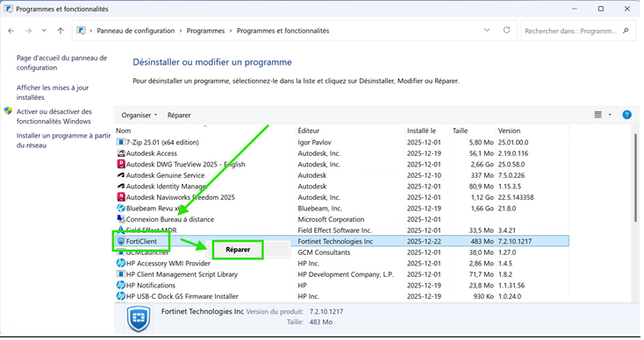Screen dimensions: 644x340
Task: Select the Autodesk DWG TrueView icon
Action: click(121, 164)
